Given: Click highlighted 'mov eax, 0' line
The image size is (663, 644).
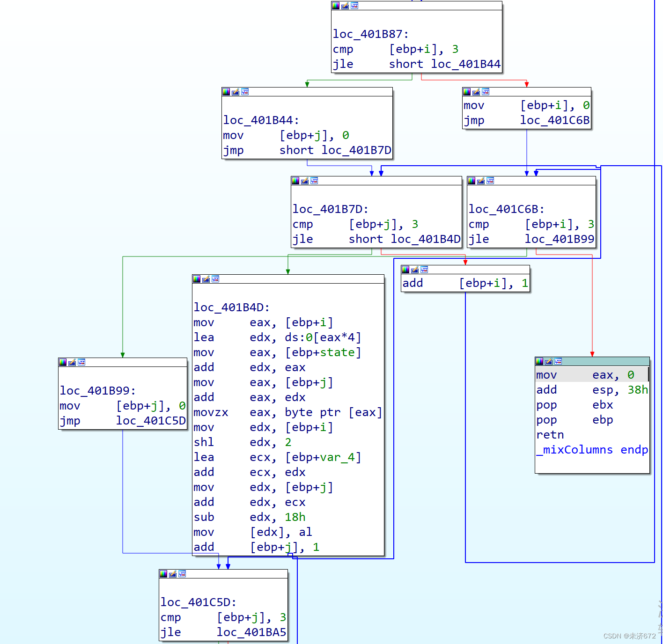Looking at the screenshot, I should (x=585, y=375).
